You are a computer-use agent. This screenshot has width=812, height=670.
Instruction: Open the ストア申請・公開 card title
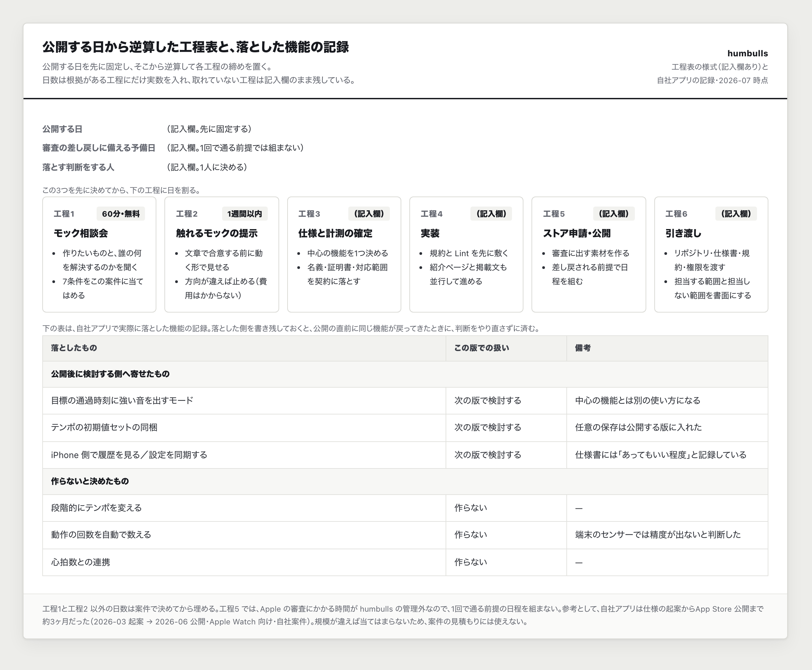(x=577, y=233)
